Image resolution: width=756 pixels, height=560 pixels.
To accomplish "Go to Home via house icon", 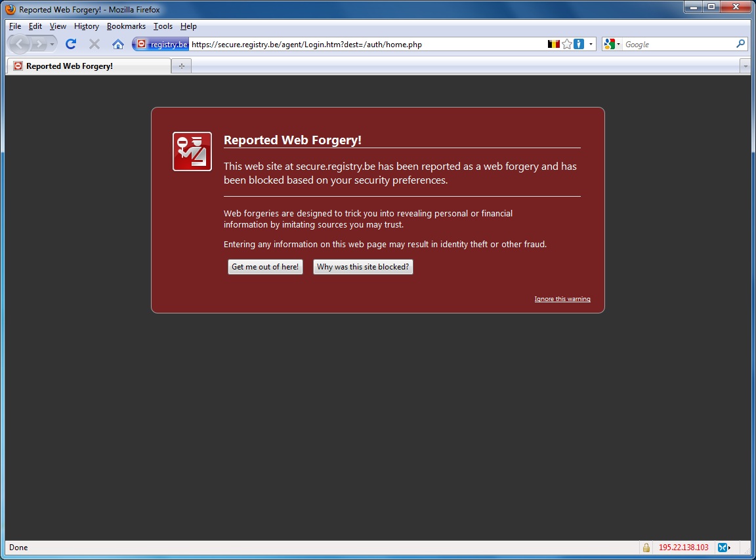I will tap(118, 44).
